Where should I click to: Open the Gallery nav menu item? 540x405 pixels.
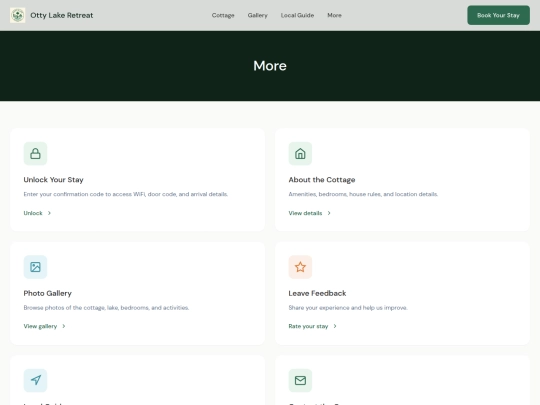click(x=258, y=15)
